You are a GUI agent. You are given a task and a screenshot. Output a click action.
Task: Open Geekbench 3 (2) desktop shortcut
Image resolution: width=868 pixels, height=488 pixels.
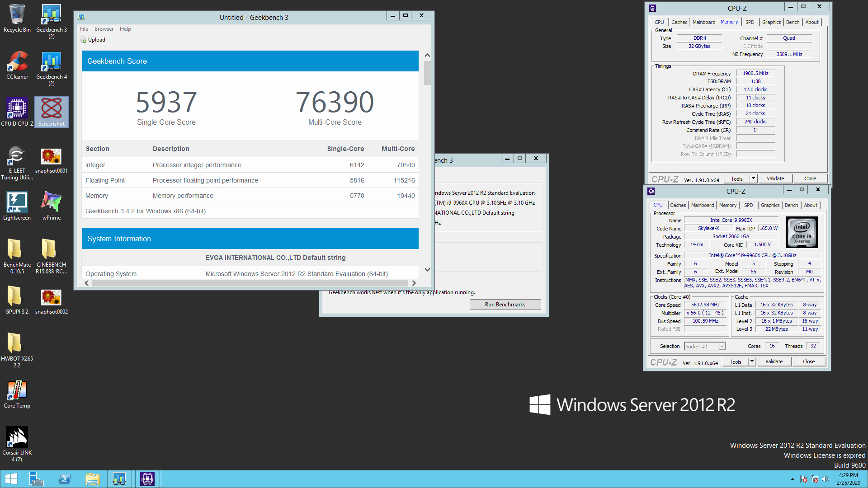[x=52, y=21]
